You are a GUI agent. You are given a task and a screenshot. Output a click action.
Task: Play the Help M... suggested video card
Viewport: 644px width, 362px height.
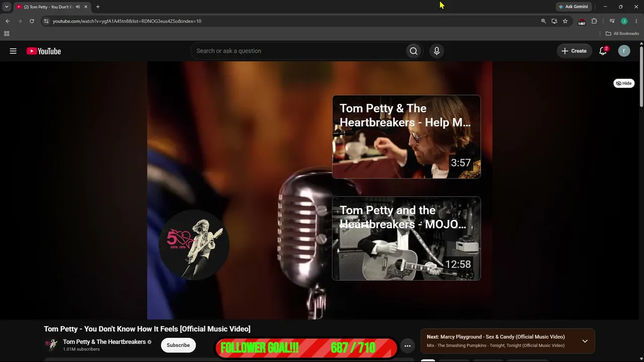click(407, 137)
